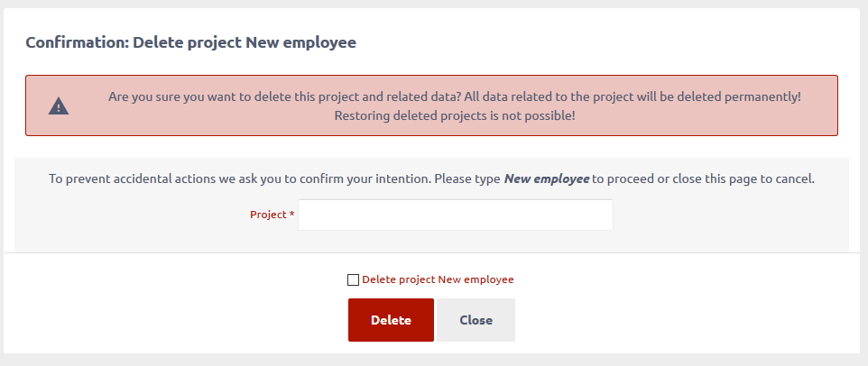
Task: Tick the Delete project New employee checkbox
Action: click(353, 279)
